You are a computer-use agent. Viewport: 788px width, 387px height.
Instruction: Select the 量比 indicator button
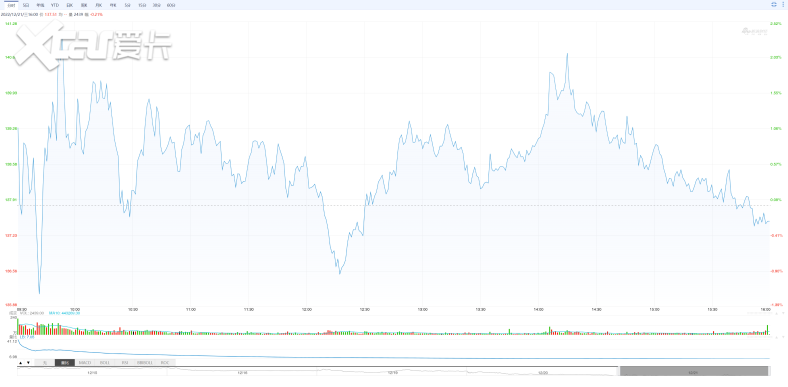[65, 362]
